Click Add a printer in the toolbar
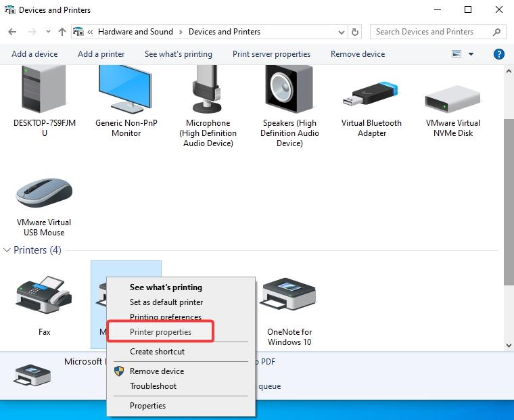 click(x=101, y=54)
